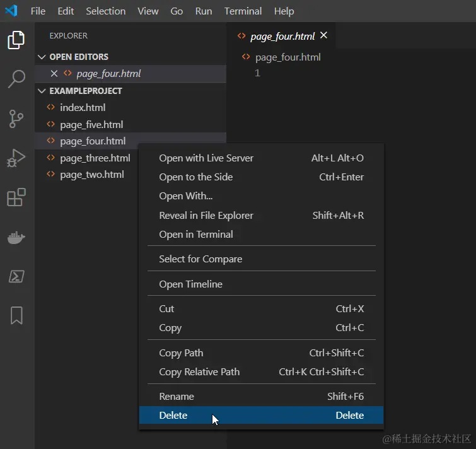
Task: Select page_five.html in the file tree
Action: point(131,124)
